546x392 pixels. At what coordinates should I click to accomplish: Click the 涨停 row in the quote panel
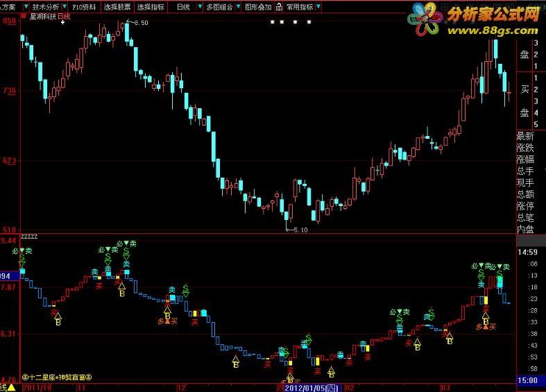(x=525, y=206)
